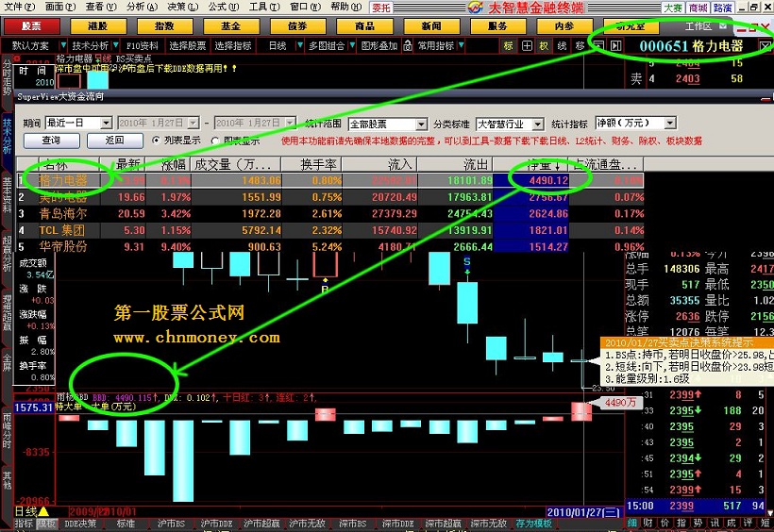The height and width of the screenshot is (532, 774).
Task: Select the 青岛海尔 table row
Action: 329,214
